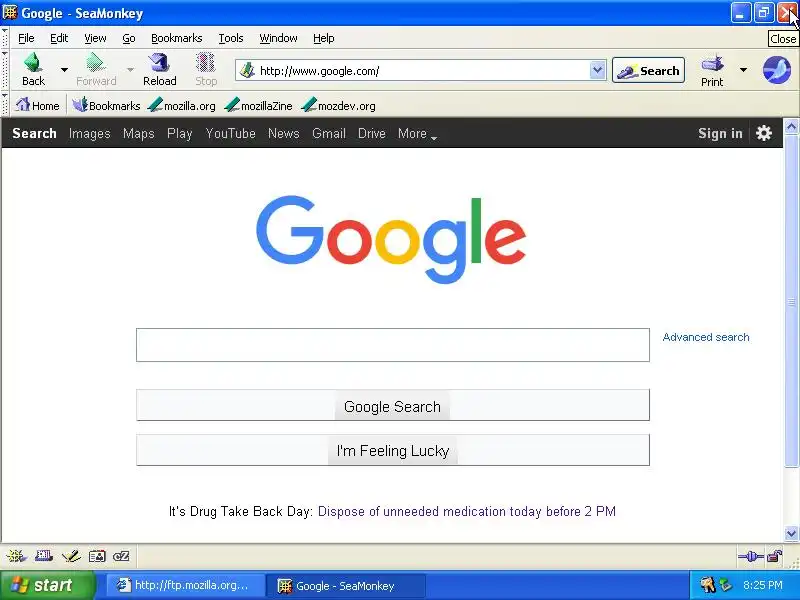This screenshot has width=800, height=600.
Task: Click the Home bookmark icon
Action: pos(22,105)
